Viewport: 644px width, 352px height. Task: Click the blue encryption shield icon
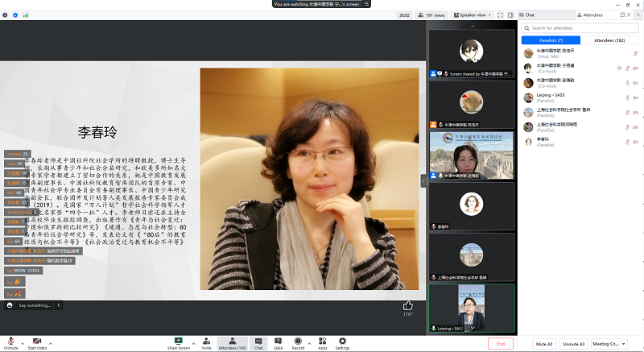15,15
